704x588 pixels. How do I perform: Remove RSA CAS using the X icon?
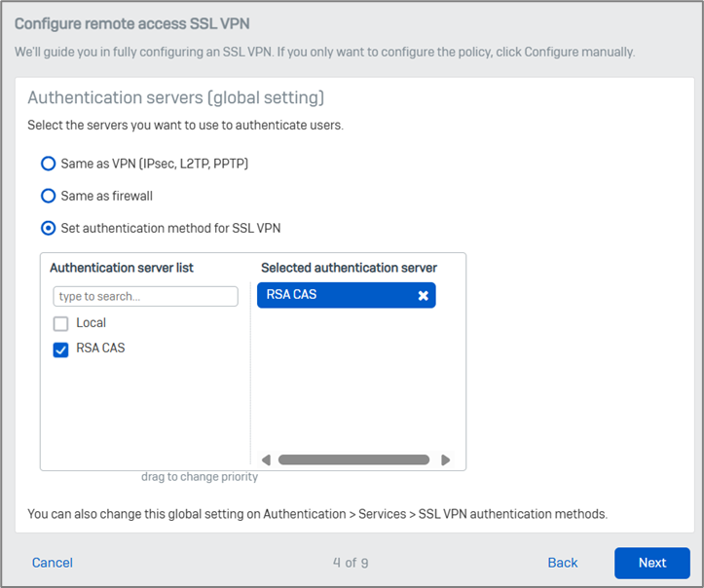(423, 296)
